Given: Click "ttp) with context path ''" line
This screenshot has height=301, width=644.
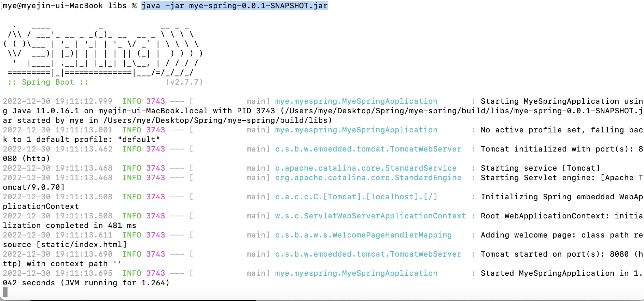Looking at the screenshot, I should pyautogui.click(x=62, y=264).
